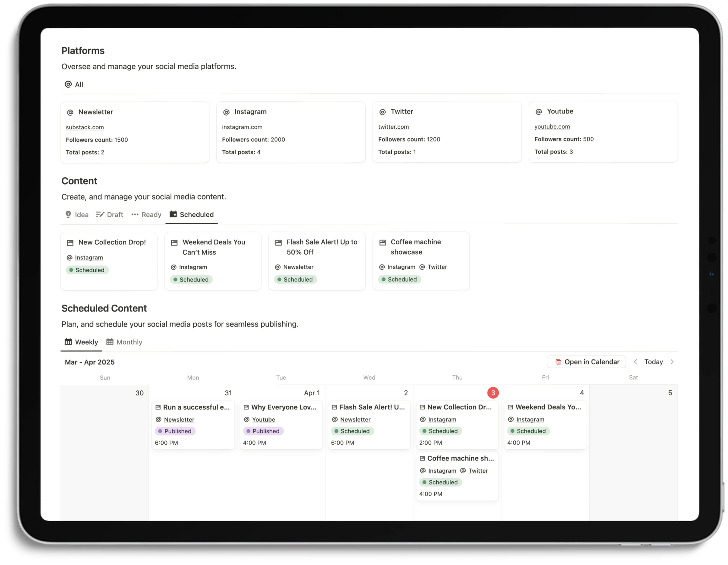Click the page icon on New Collection Drop! card

tap(70, 243)
